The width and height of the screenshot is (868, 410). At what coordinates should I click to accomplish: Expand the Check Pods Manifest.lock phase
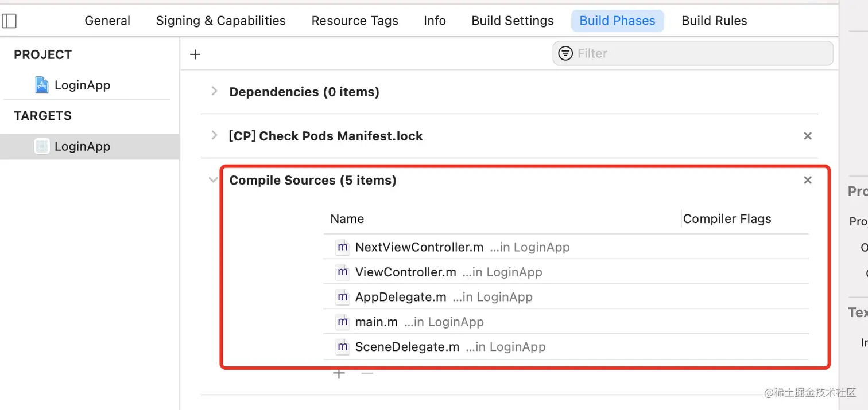214,135
